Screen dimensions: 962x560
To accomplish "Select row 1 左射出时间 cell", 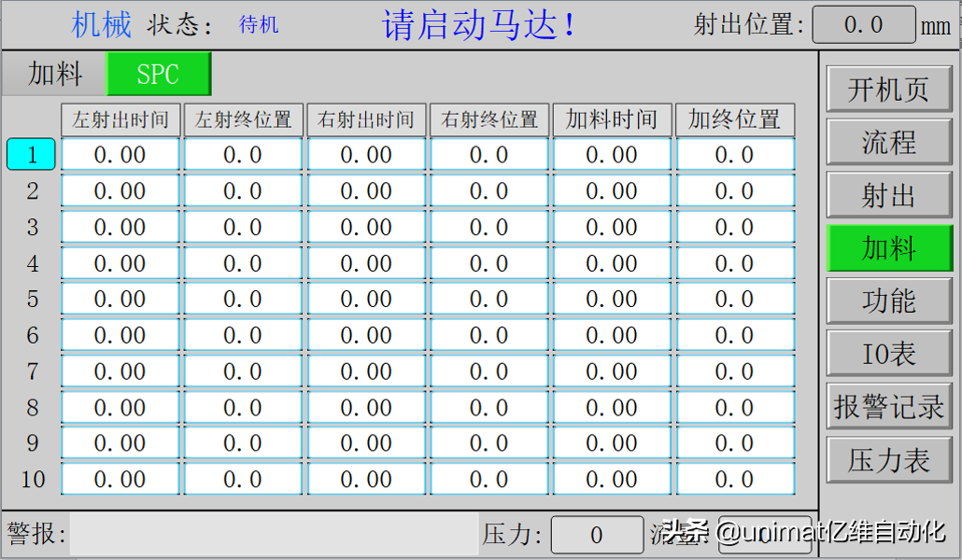I will 120,155.
